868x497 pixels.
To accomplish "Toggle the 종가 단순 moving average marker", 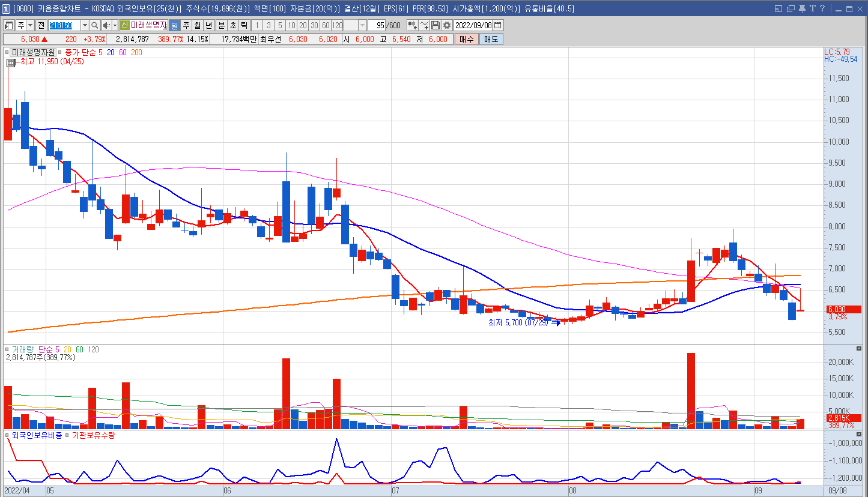I will [x=60, y=52].
